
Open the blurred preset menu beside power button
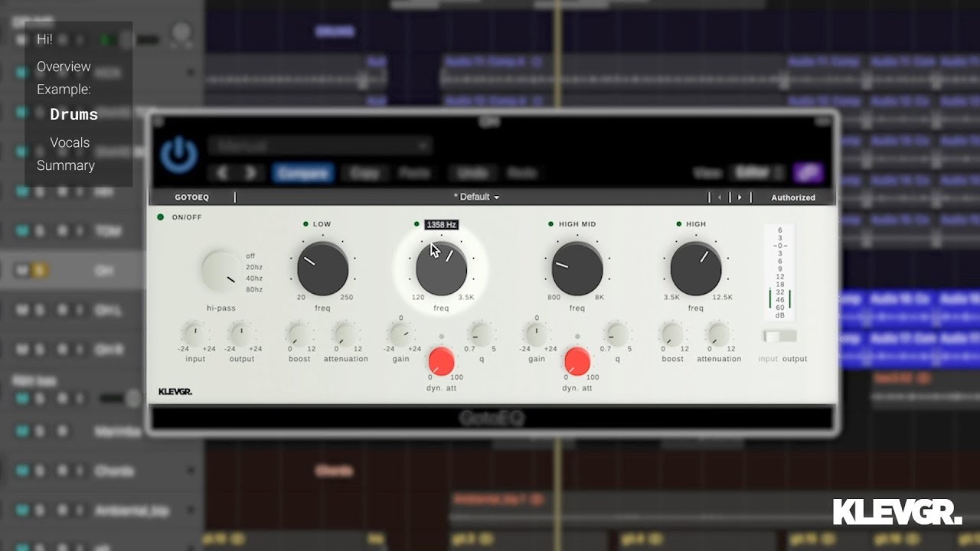320,145
